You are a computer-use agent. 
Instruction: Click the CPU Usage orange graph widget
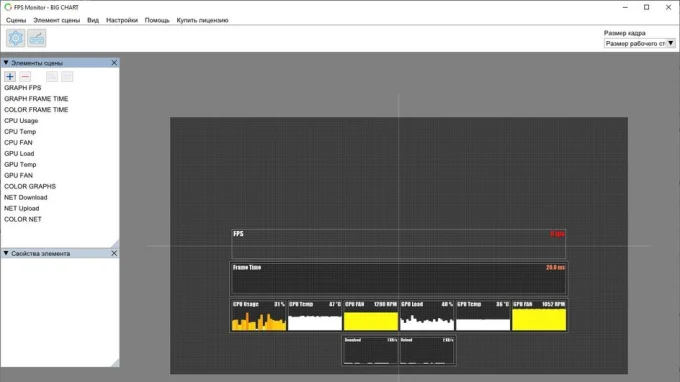tap(258, 316)
